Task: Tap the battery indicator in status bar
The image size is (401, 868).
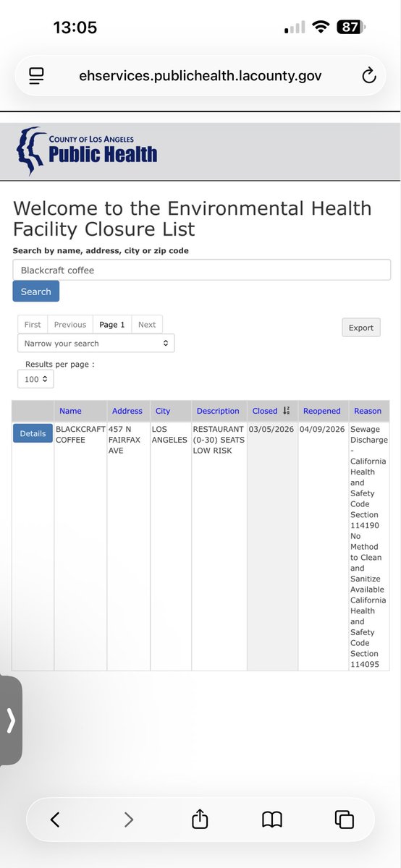Action: 350,27
